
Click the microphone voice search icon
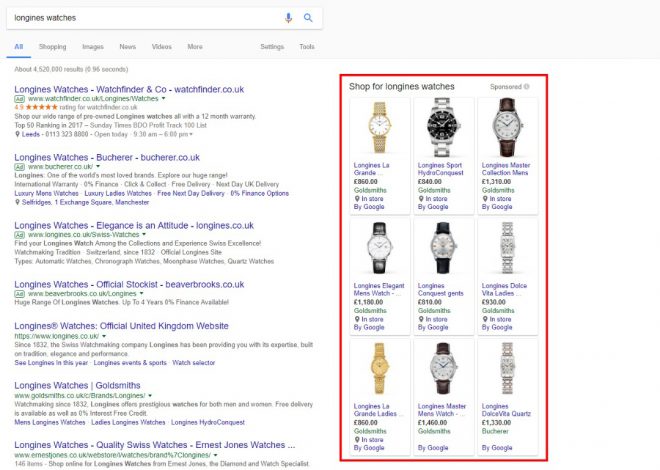tap(288, 18)
